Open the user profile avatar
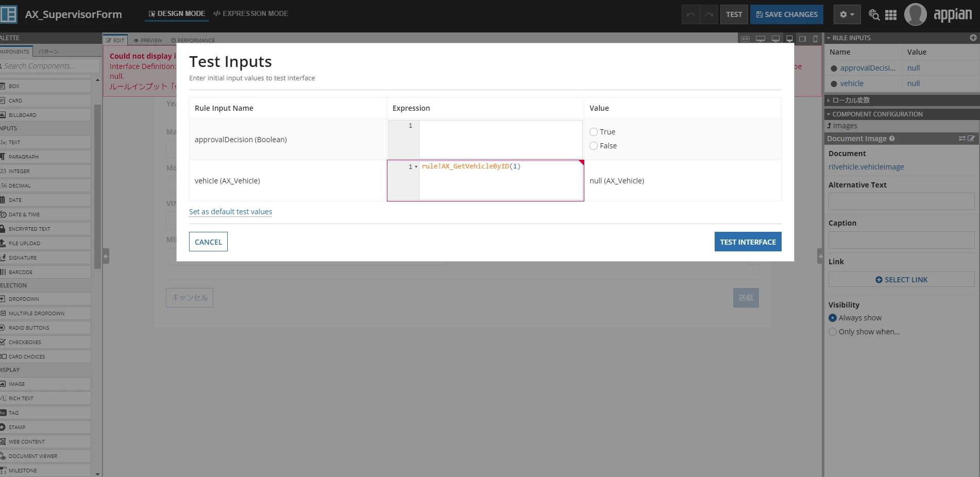The width and height of the screenshot is (980, 477). tap(916, 14)
